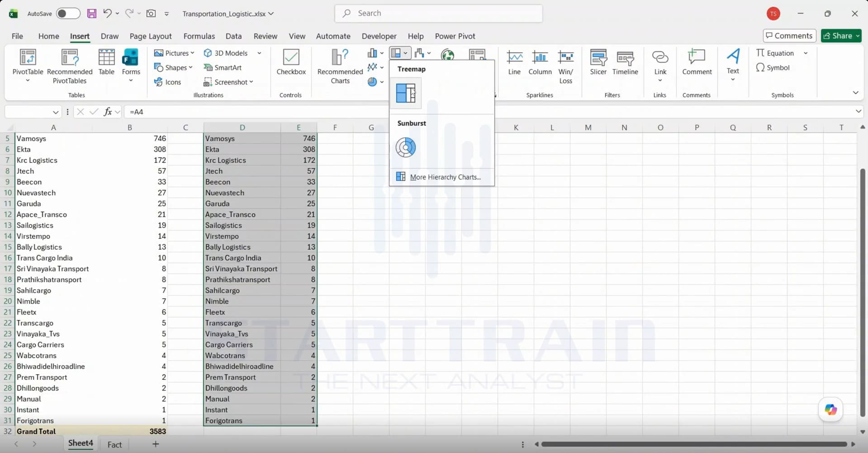The height and width of the screenshot is (453, 868).
Task: Insert a SmartArt graphic
Action: [x=223, y=67]
